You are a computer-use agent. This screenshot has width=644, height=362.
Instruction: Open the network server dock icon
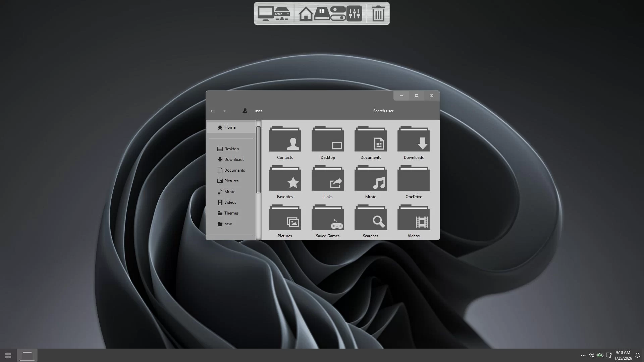coord(282,14)
